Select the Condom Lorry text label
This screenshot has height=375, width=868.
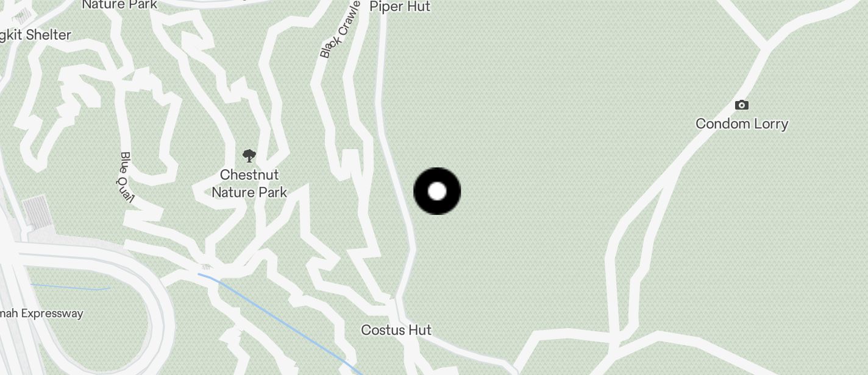pyautogui.click(x=742, y=124)
